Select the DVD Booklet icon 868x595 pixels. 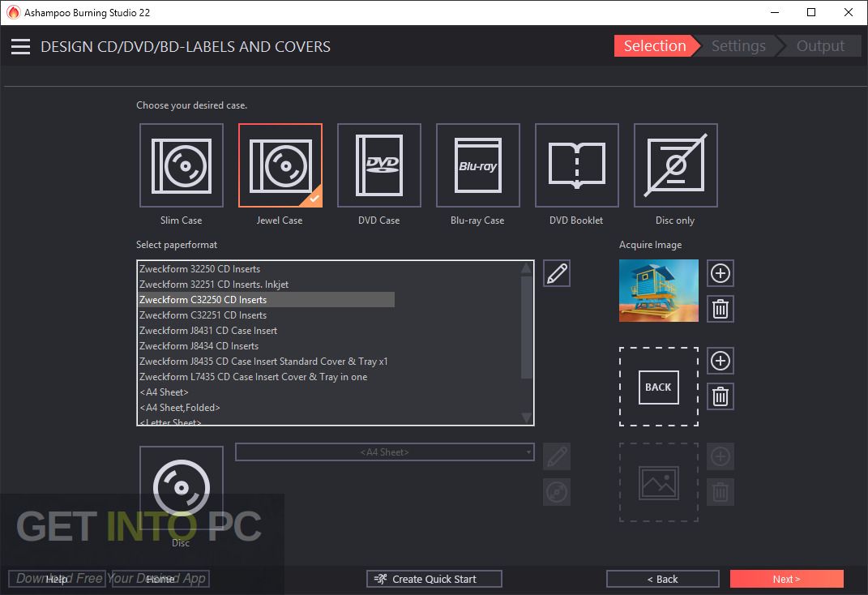pyautogui.click(x=577, y=165)
